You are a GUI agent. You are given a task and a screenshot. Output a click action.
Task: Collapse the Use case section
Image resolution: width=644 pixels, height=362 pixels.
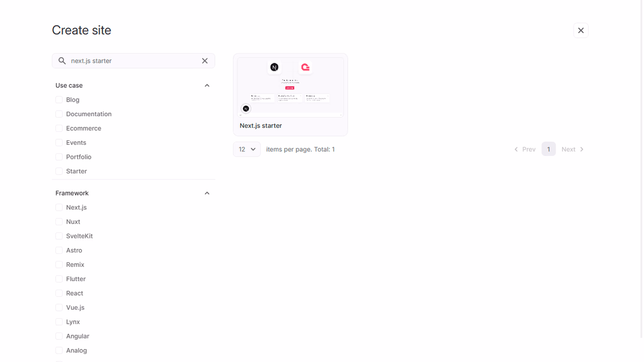pyautogui.click(x=207, y=85)
